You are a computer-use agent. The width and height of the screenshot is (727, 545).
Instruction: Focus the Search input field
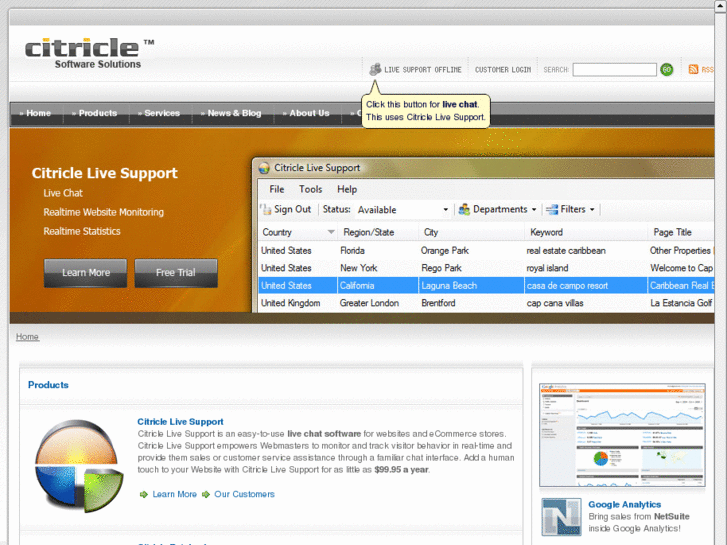tap(614, 70)
